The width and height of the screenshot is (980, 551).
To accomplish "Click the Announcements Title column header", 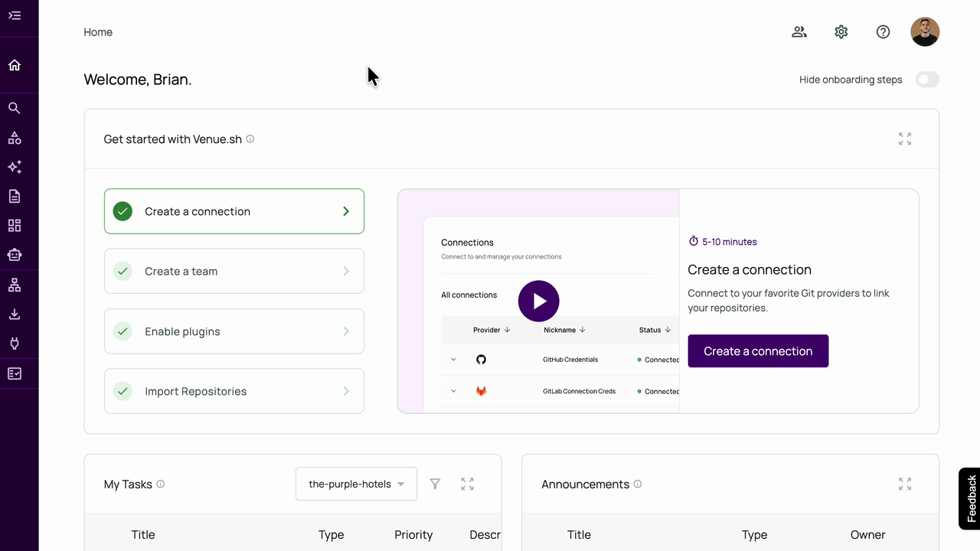I will coord(579,535).
